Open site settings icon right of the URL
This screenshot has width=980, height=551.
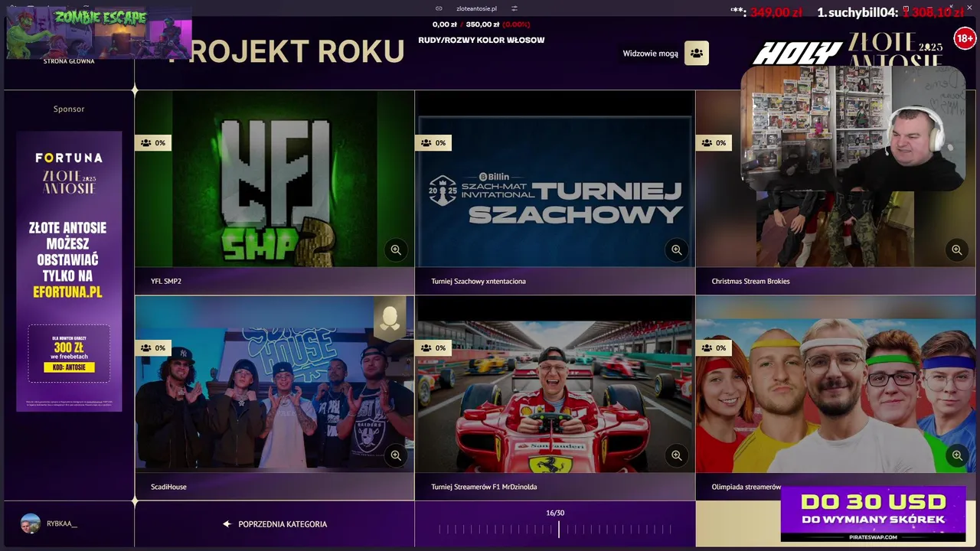click(x=514, y=8)
